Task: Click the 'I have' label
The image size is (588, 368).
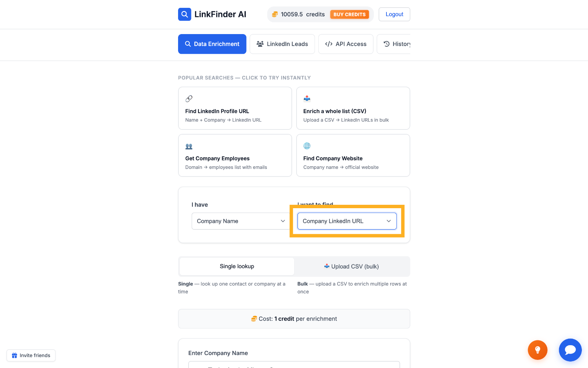Action: [200, 205]
